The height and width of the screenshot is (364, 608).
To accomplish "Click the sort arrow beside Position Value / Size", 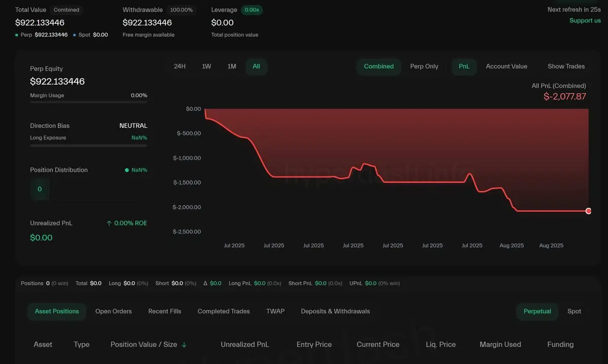I will [x=184, y=345].
